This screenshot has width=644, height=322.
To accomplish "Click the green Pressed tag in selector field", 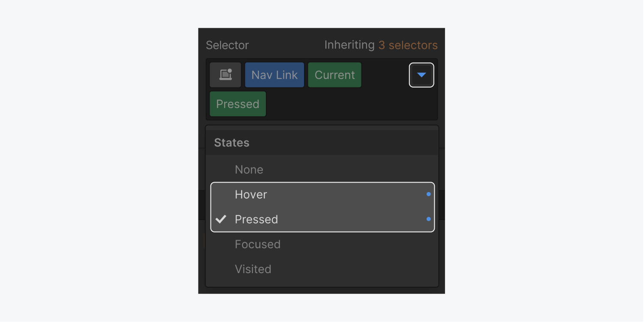I will tap(238, 104).
